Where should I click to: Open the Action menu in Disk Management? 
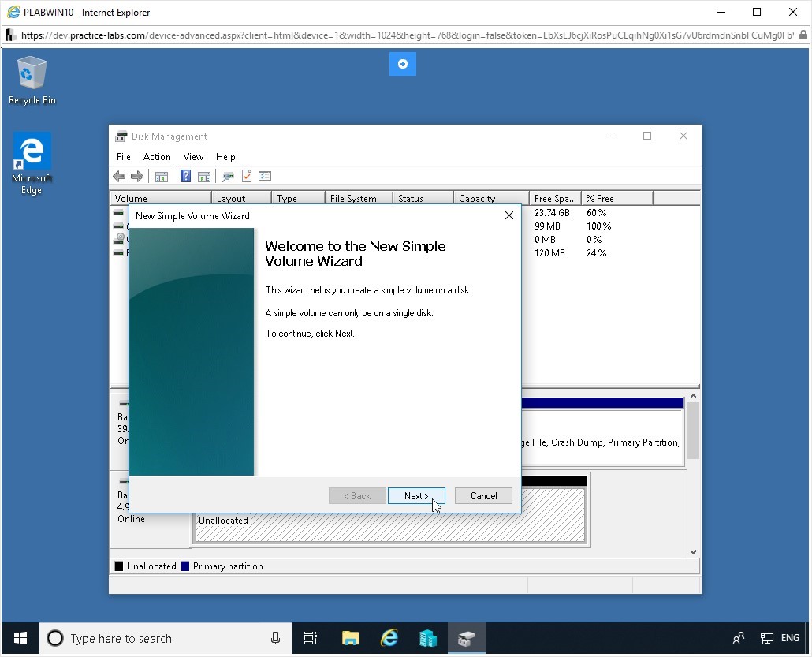pyautogui.click(x=157, y=156)
